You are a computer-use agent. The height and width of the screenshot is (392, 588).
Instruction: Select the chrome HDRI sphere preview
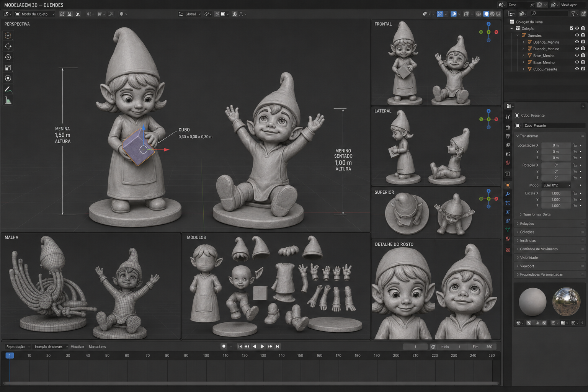pyautogui.click(x=567, y=302)
